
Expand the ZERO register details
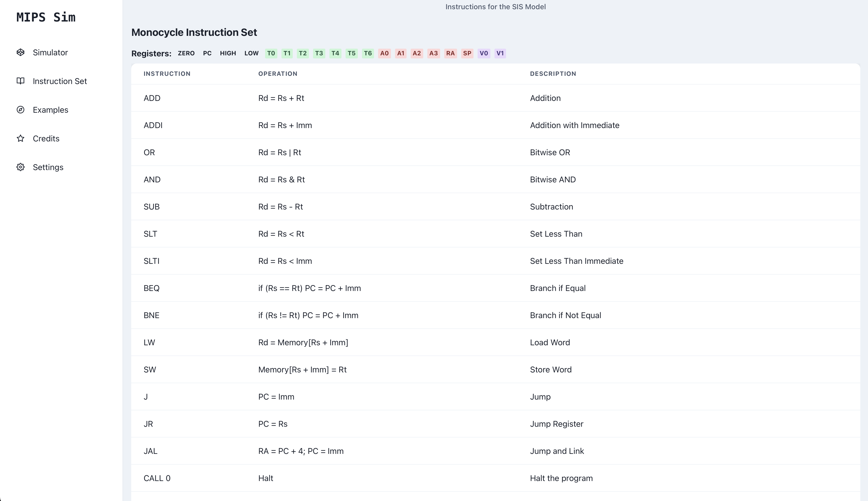click(186, 53)
